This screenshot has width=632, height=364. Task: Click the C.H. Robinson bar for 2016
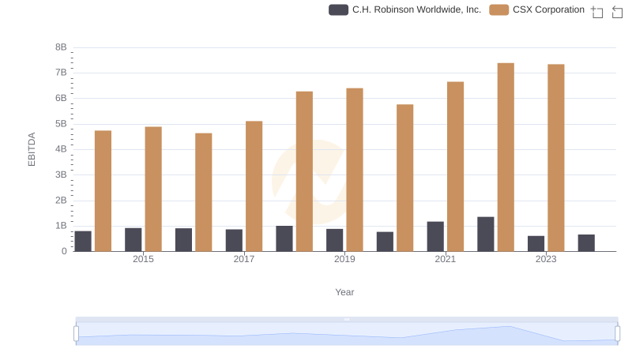coord(183,240)
